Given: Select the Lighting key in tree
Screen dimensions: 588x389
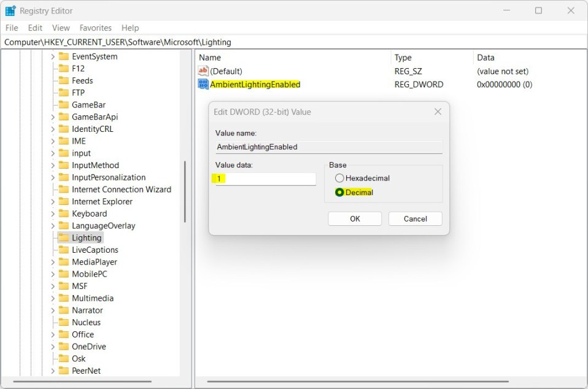Looking at the screenshot, I should (x=87, y=237).
